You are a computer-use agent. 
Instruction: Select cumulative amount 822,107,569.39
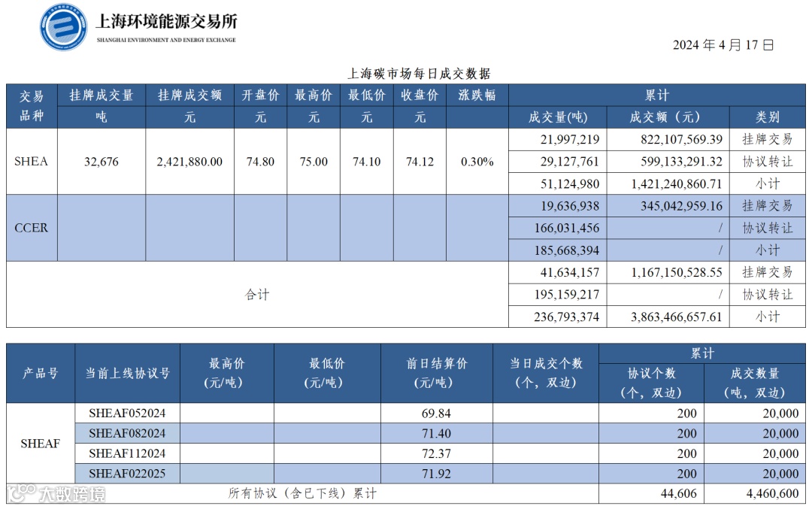coord(681,139)
